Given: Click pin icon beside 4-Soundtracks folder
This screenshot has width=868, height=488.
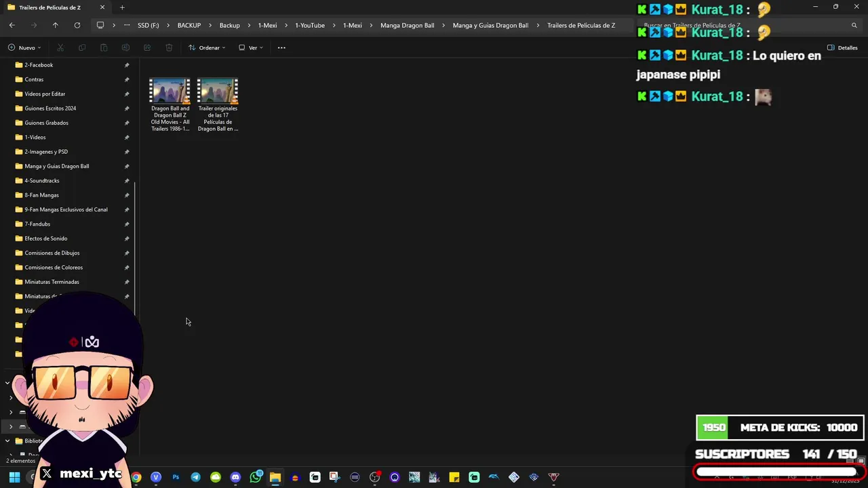Looking at the screenshot, I should pyautogui.click(x=127, y=181).
